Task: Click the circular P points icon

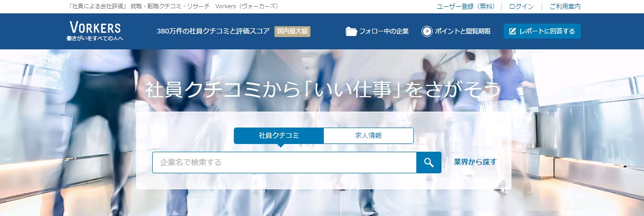Action: coord(427,31)
